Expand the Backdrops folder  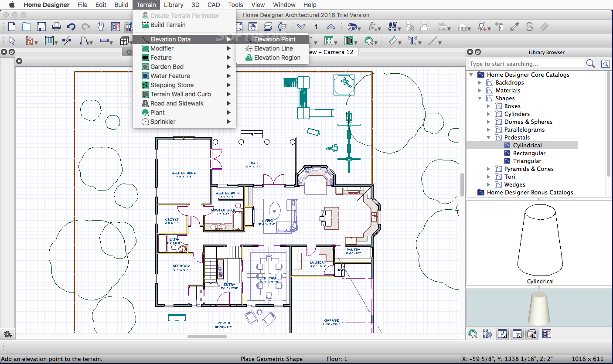480,82
